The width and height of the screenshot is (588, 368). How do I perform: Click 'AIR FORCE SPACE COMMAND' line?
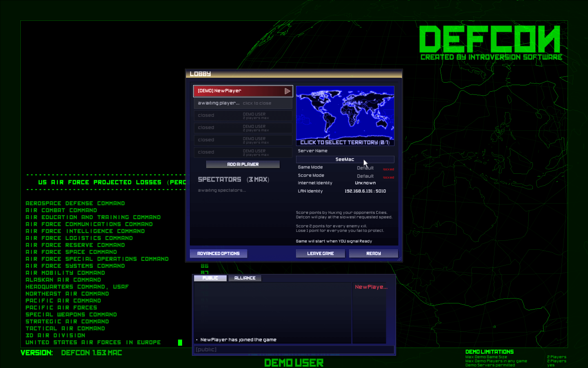71,252
